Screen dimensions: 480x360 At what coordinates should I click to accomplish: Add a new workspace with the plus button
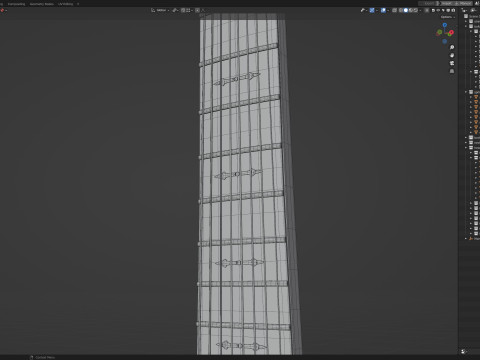(78, 4)
